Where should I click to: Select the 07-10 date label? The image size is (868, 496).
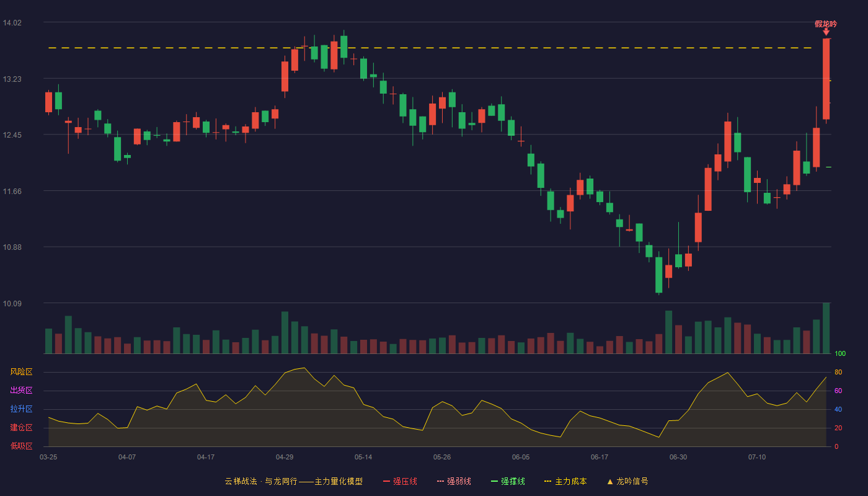point(757,457)
